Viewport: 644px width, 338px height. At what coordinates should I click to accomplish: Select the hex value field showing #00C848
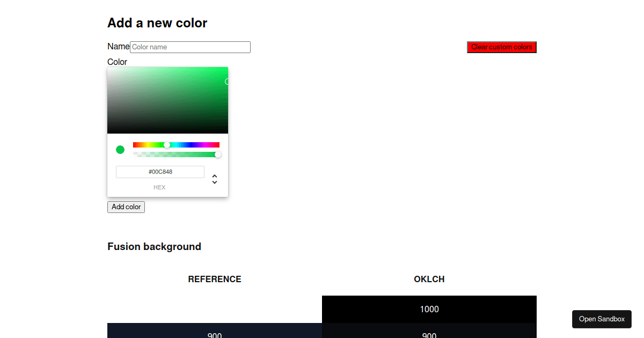coord(159,172)
